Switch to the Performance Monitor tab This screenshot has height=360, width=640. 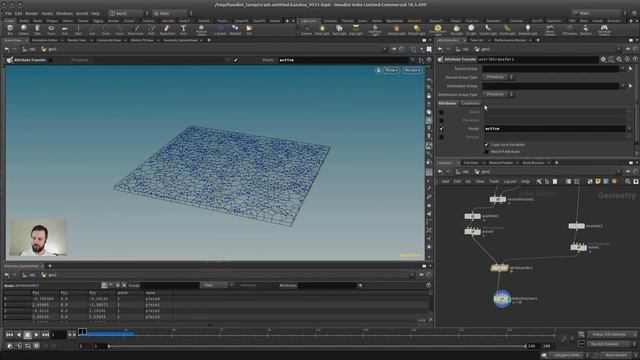click(509, 40)
